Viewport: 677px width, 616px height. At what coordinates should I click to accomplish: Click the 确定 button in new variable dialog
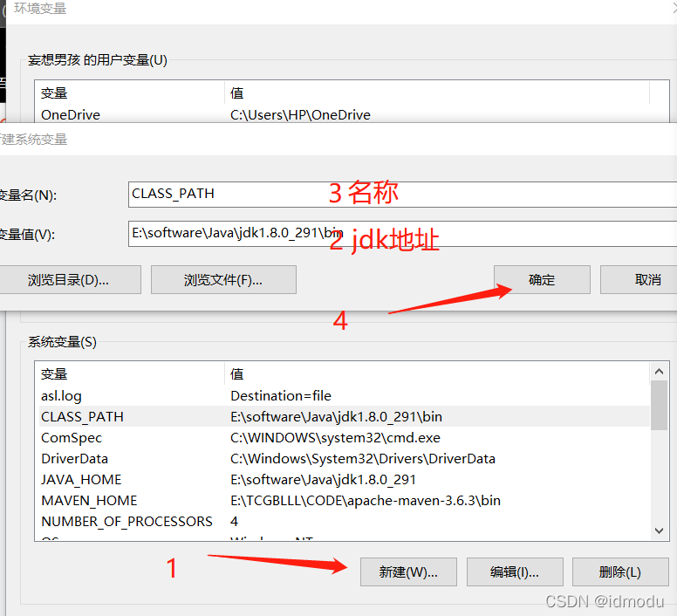click(542, 280)
